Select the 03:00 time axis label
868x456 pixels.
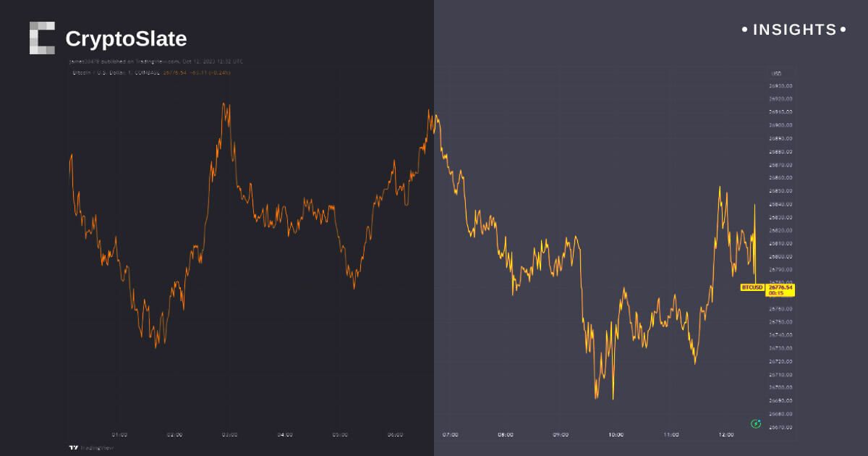(x=230, y=434)
